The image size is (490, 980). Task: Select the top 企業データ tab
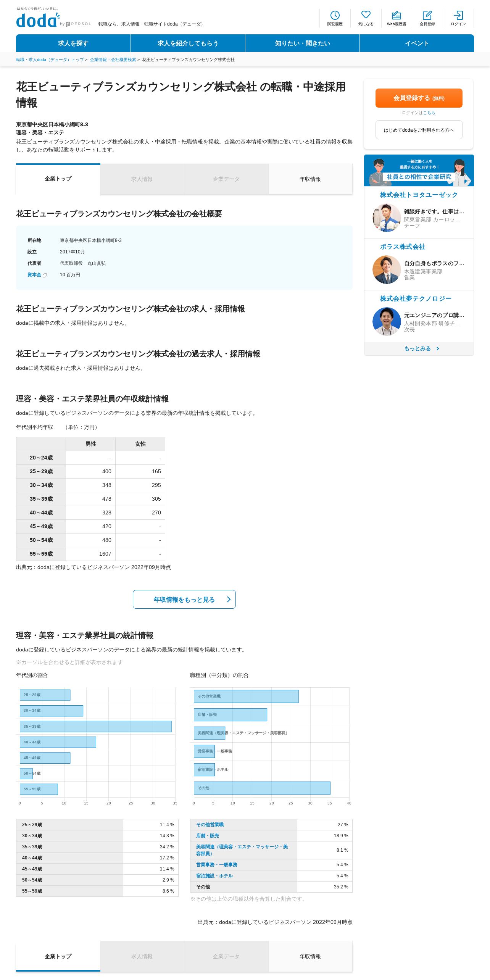[x=226, y=179]
